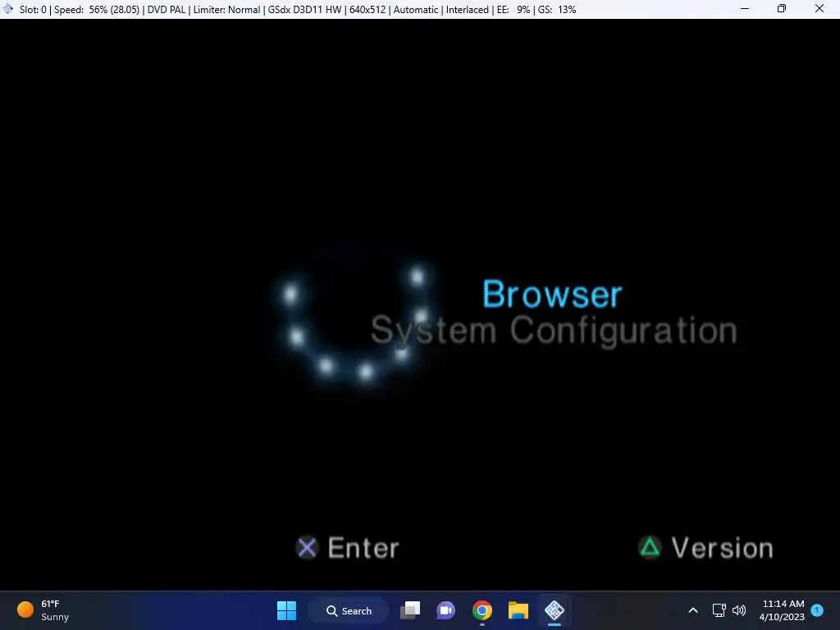The image size is (840, 630).
Task: Open File Explorer from the taskbar
Action: coord(518,610)
